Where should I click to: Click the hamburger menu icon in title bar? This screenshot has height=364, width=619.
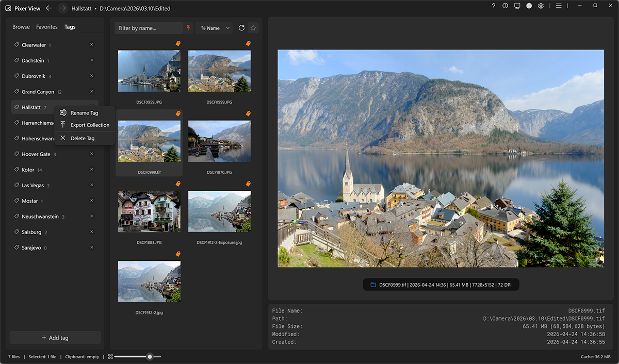[x=559, y=6]
